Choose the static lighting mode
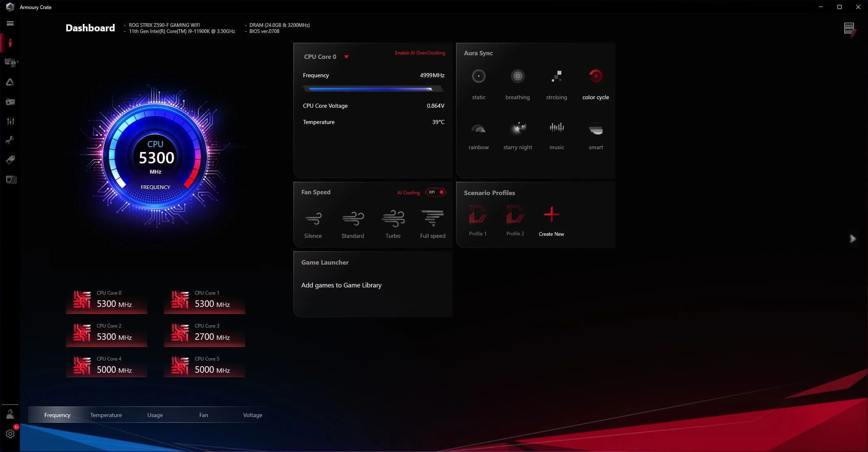This screenshot has width=868, height=452. 478,76
